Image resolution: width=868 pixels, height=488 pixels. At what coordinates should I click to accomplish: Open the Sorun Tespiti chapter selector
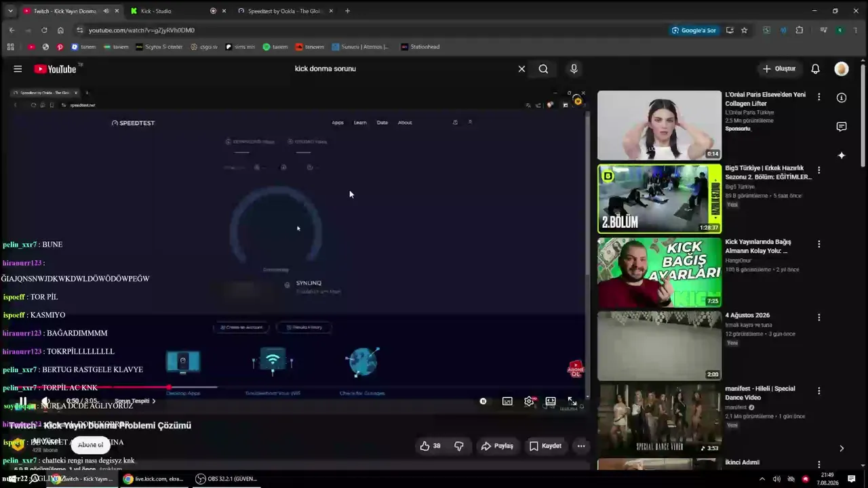[135, 401]
